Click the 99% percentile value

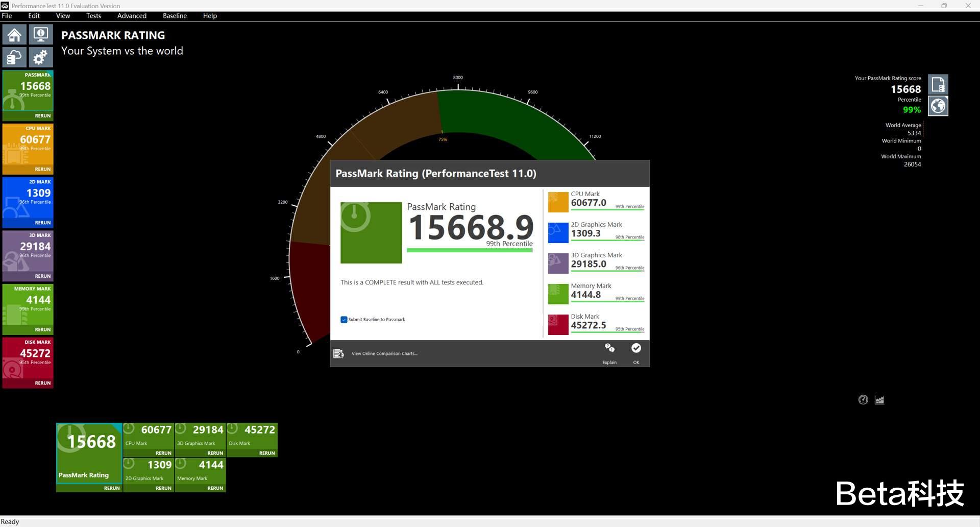[912, 110]
